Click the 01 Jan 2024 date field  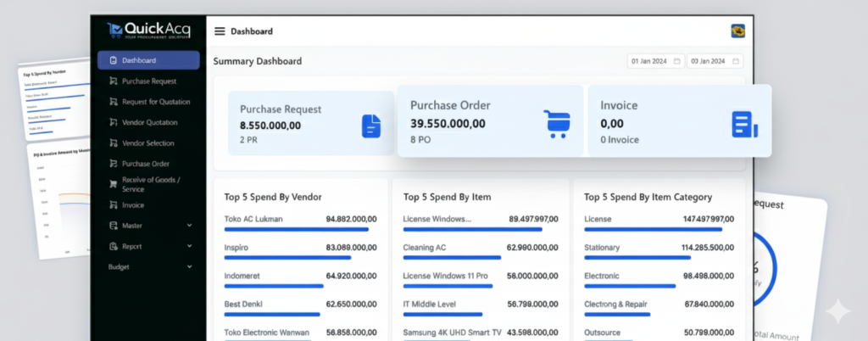click(x=649, y=61)
